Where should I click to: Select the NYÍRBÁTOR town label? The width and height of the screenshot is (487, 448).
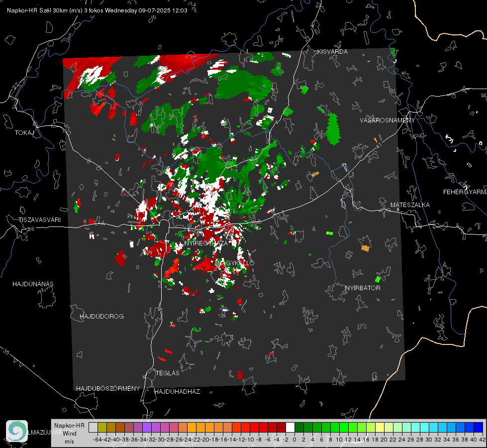tap(363, 288)
